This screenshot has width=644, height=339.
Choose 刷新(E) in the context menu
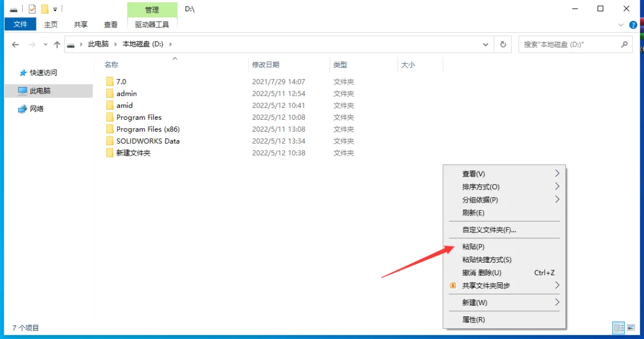(x=504, y=213)
